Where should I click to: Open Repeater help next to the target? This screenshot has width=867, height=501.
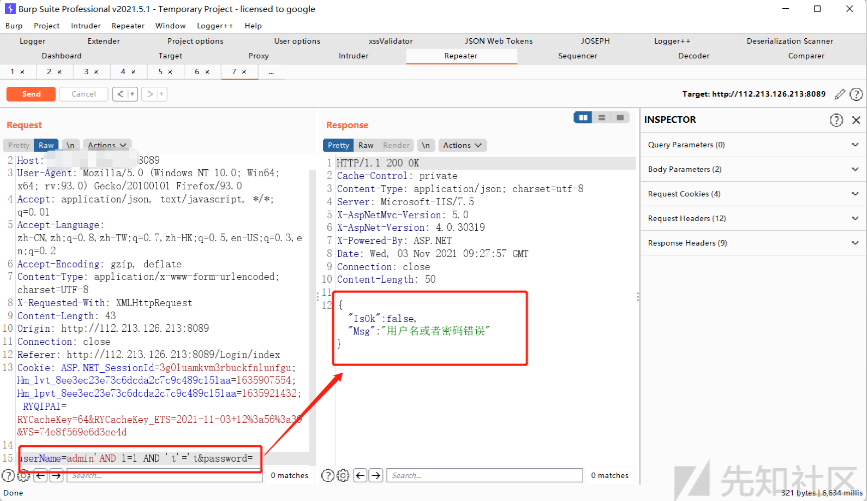[856, 94]
